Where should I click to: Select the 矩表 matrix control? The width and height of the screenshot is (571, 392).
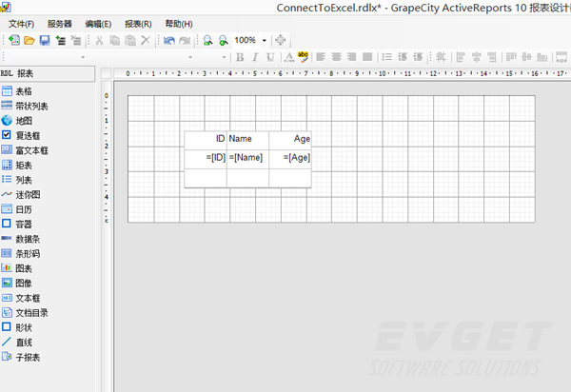click(x=17, y=166)
